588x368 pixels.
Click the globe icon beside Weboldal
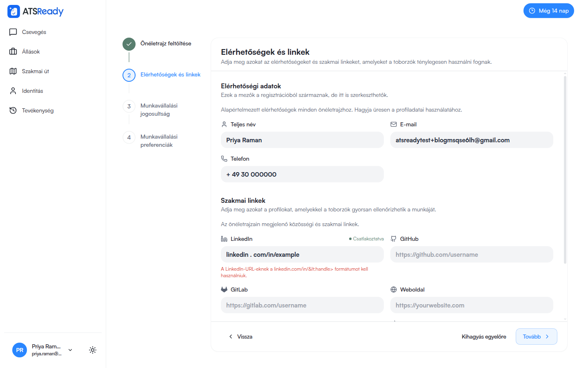394,289
